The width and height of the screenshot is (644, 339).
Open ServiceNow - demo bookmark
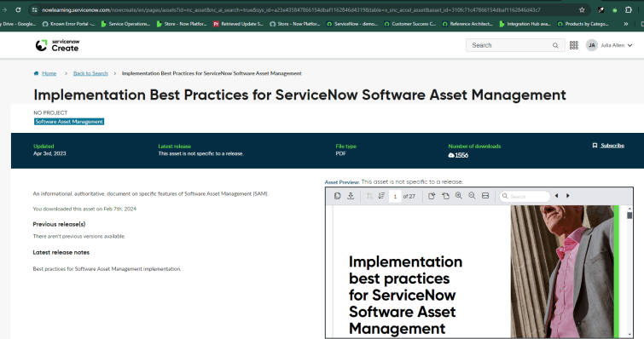coord(352,24)
